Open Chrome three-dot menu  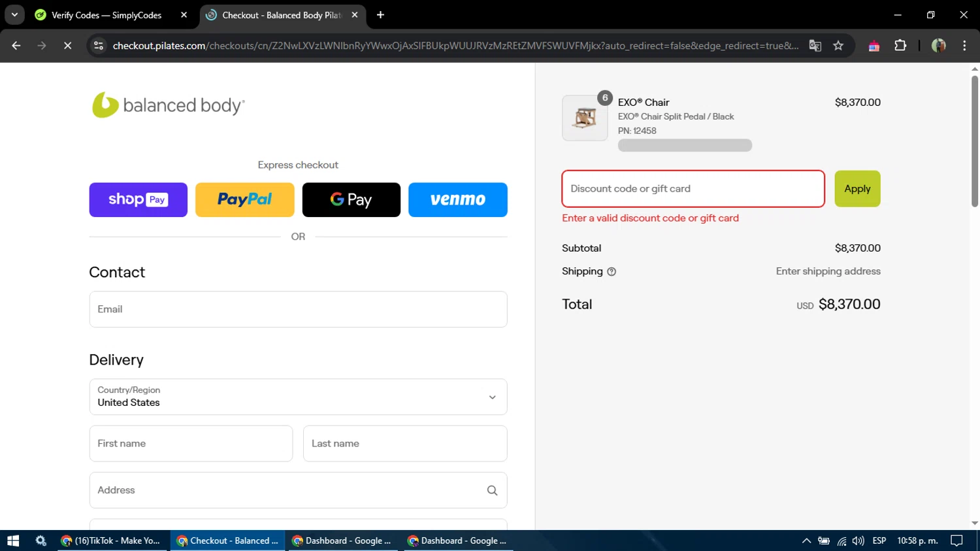[964, 46]
